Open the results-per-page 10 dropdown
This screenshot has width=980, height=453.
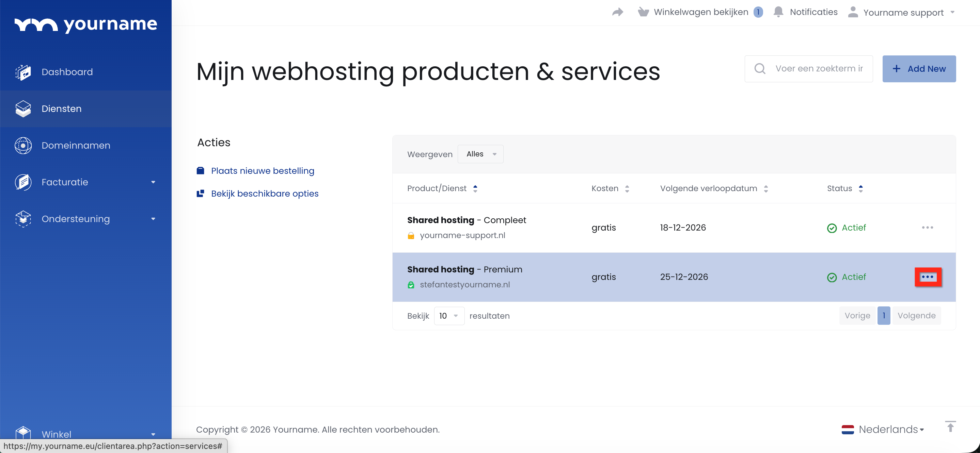click(449, 316)
